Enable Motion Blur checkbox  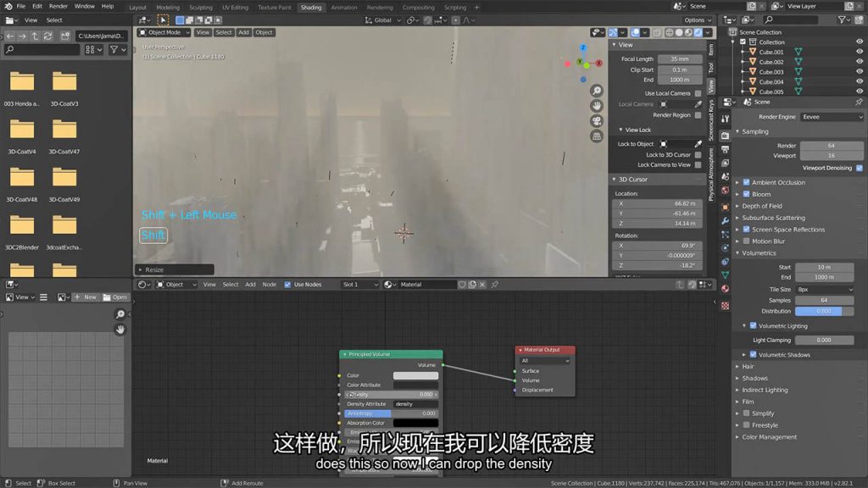tap(746, 241)
